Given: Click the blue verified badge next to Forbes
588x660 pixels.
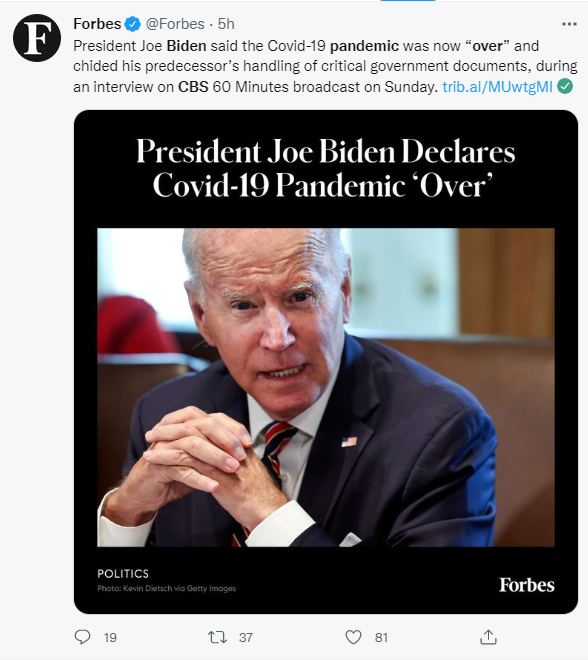Looking at the screenshot, I should pyautogui.click(x=133, y=24).
